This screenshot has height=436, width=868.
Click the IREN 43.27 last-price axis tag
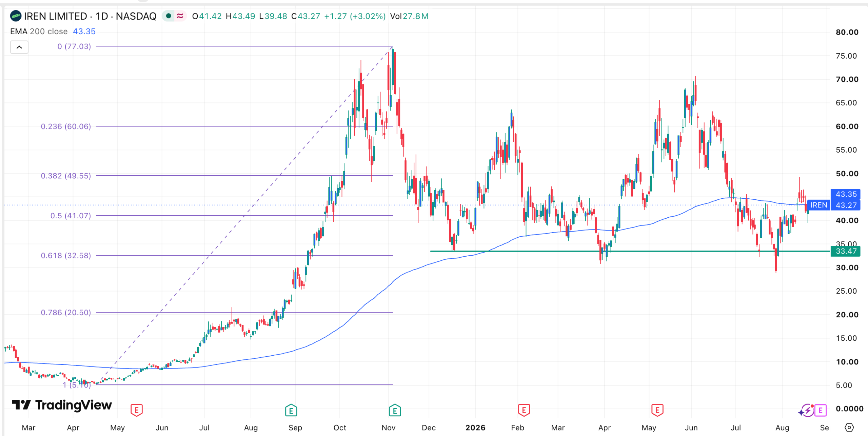834,205
